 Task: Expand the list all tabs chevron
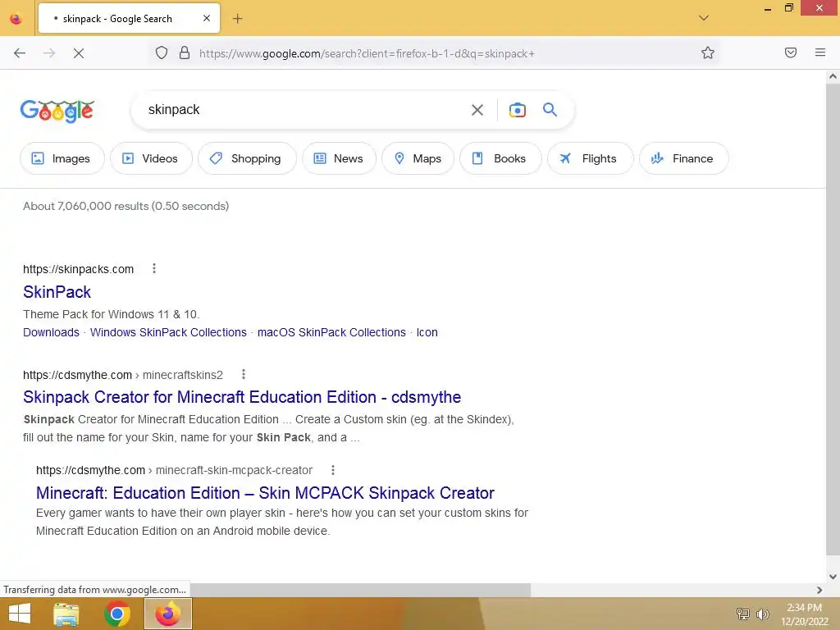704,18
